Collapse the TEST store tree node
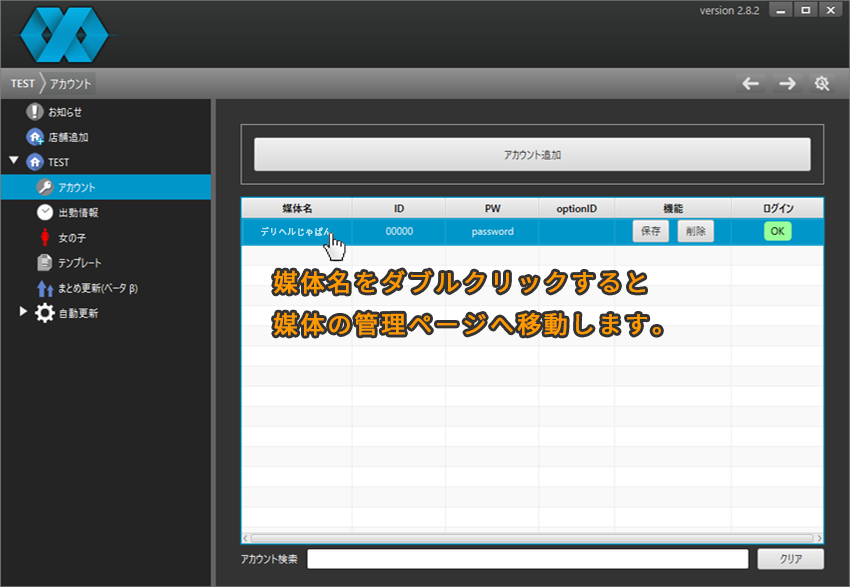The height and width of the screenshot is (587, 850). click(14, 160)
